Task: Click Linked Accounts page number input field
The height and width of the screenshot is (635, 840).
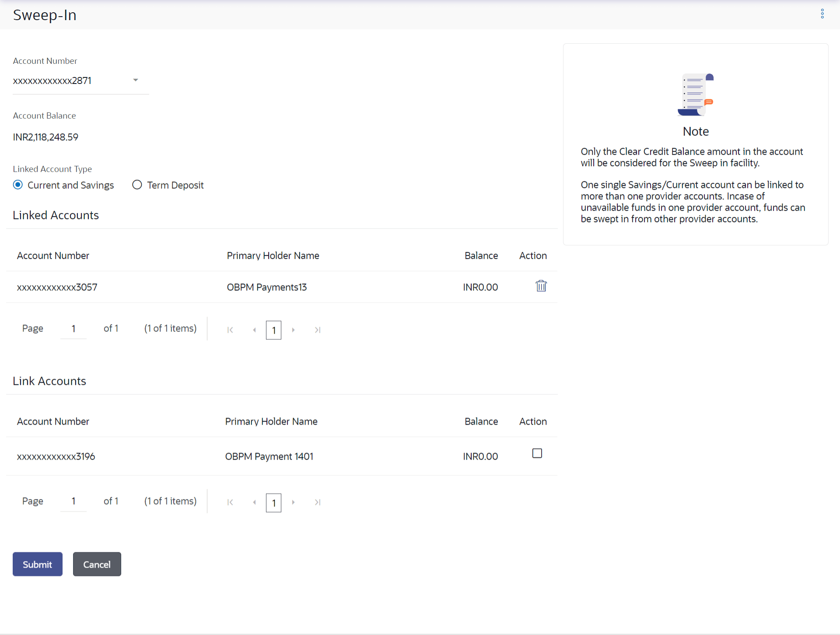Action: pos(73,329)
